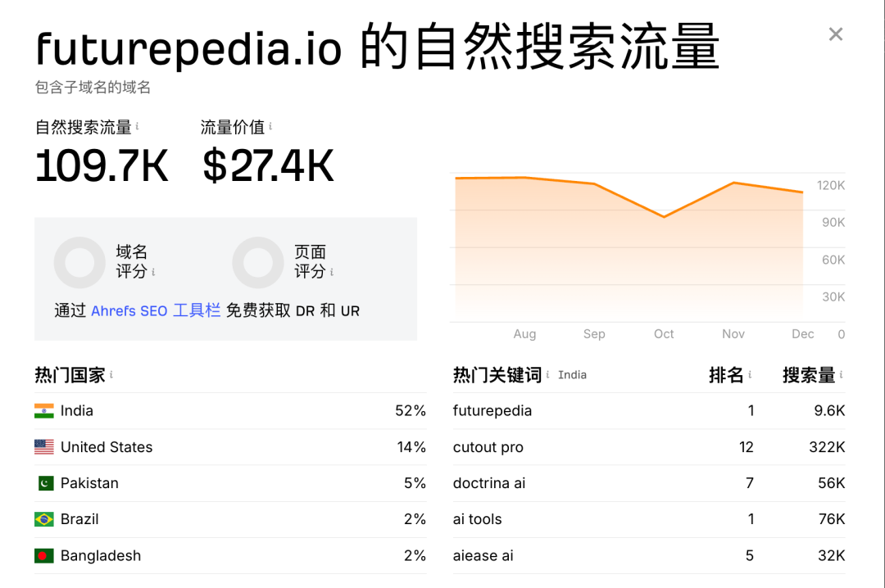The width and height of the screenshot is (885, 588).
Task: Click the United States flag icon
Action: [44, 447]
